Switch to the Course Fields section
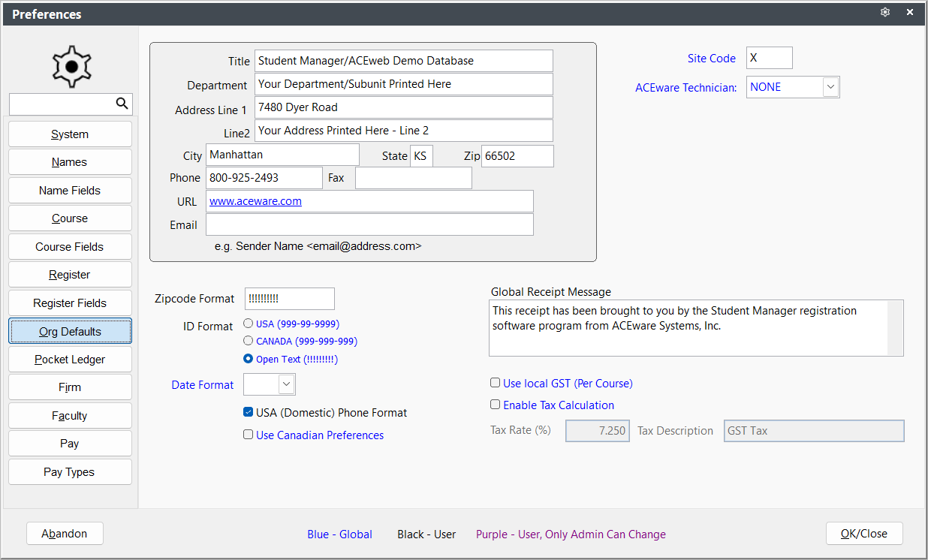928x560 pixels. coord(70,247)
